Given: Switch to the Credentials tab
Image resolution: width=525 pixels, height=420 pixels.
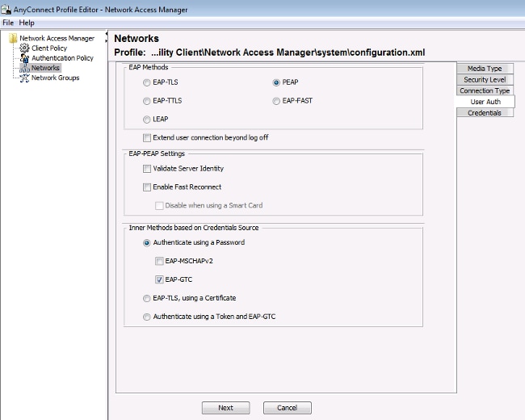Looking at the screenshot, I should (485, 112).
